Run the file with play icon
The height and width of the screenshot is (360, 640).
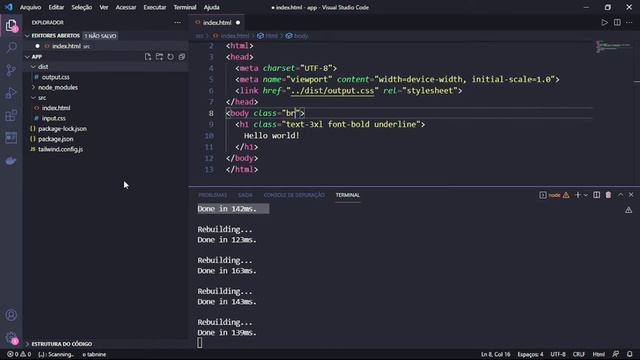click(604, 22)
